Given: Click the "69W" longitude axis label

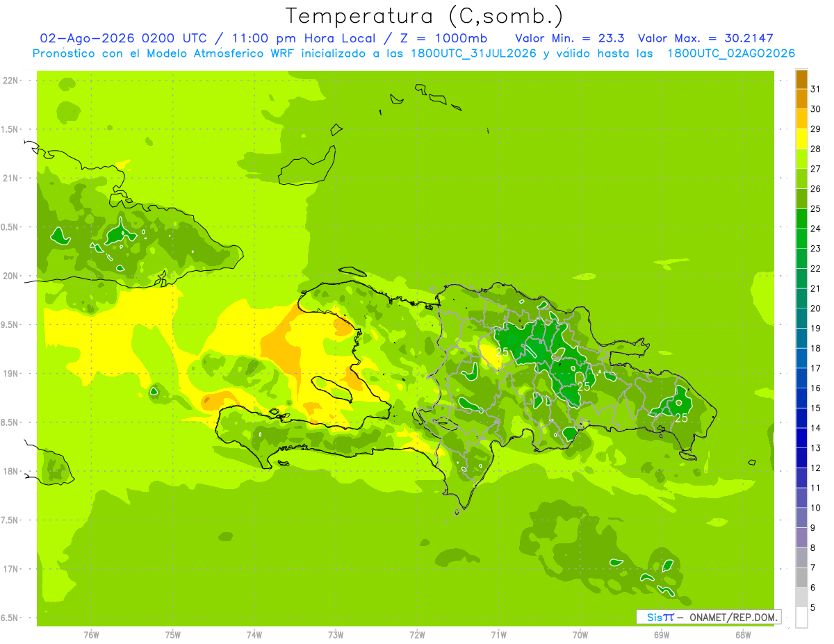Looking at the screenshot, I should (x=662, y=635).
